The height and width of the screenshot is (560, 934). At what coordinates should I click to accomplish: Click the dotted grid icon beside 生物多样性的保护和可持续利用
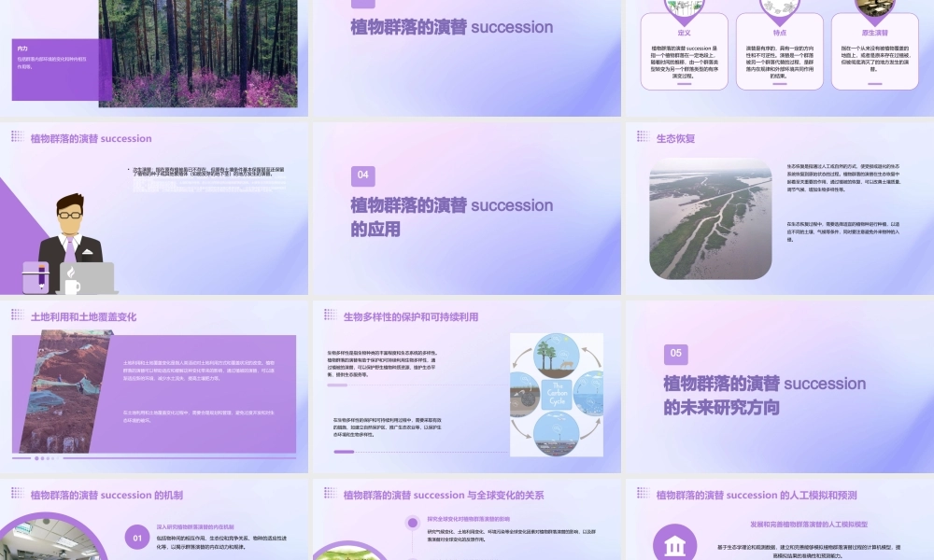(x=330, y=315)
